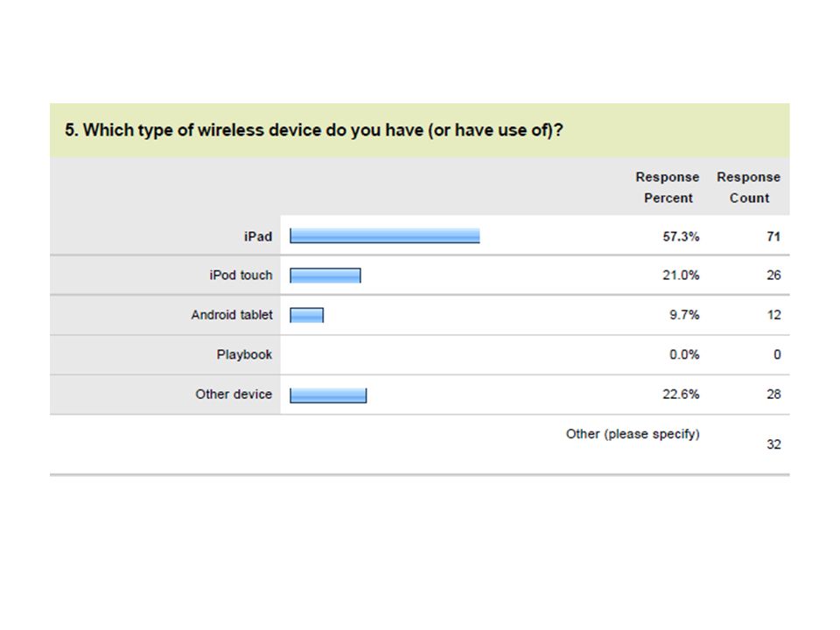This screenshot has height=630, width=840.
Task: Click the Android tablet response bar
Action: pos(306,315)
